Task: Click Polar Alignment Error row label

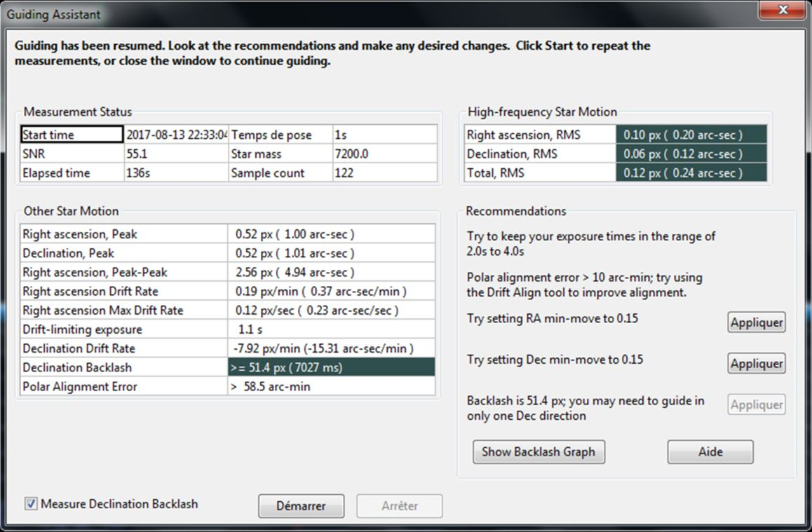Action: tap(124, 387)
